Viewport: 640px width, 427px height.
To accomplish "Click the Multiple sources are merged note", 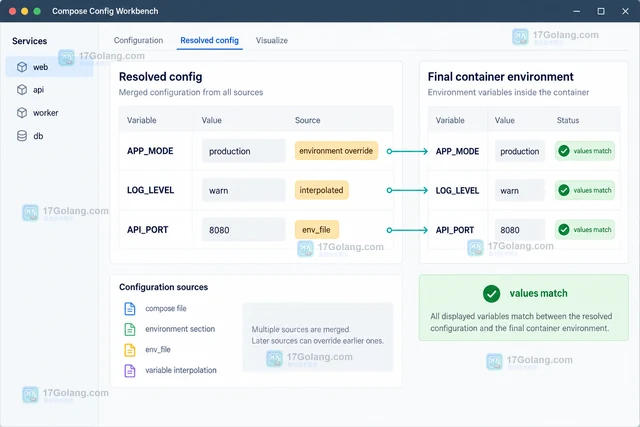I will pos(318,335).
